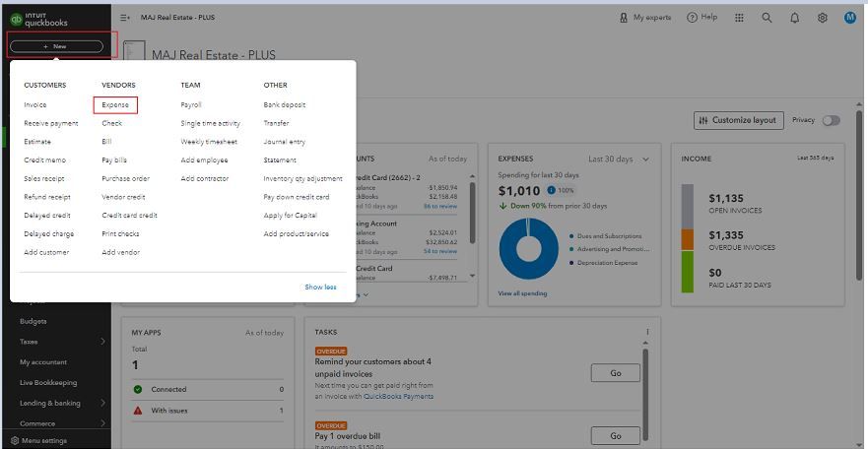Select Add vendor
This screenshot has height=449, width=868.
[120, 252]
